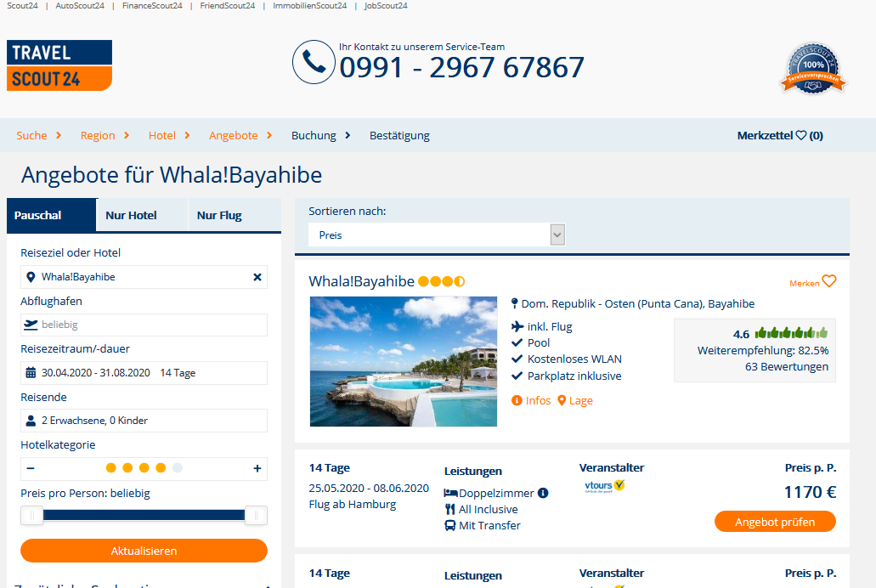The image size is (876, 588).
Task: Click the plane icon in Abflughafen field
Action: click(x=31, y=325)
